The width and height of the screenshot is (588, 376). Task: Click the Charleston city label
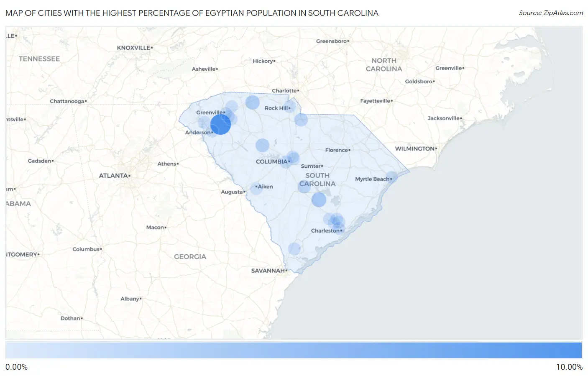coord(325,230)
